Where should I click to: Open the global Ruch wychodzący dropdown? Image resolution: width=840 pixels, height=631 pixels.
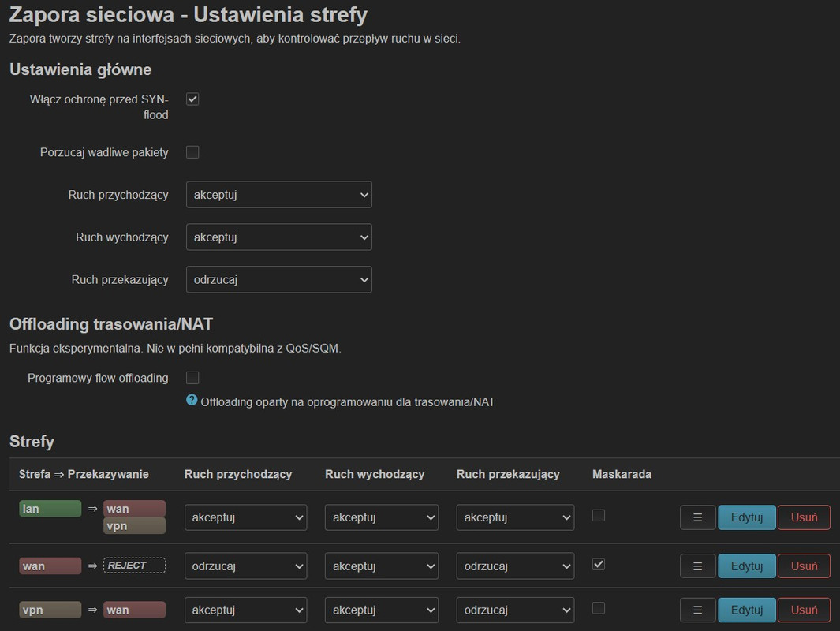tap(279, 237)
